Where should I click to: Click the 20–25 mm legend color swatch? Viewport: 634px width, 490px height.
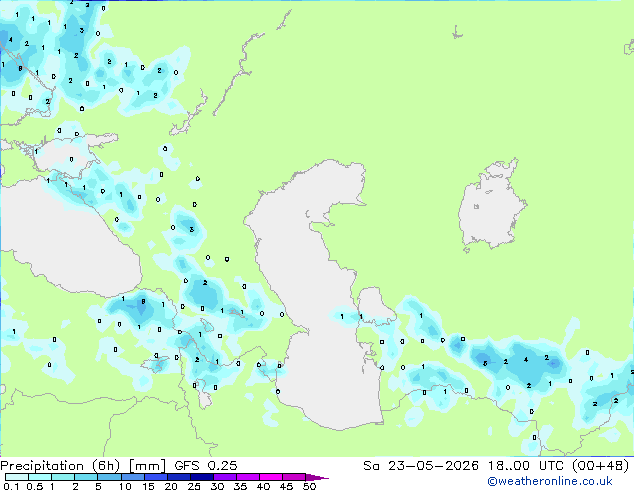178,477
